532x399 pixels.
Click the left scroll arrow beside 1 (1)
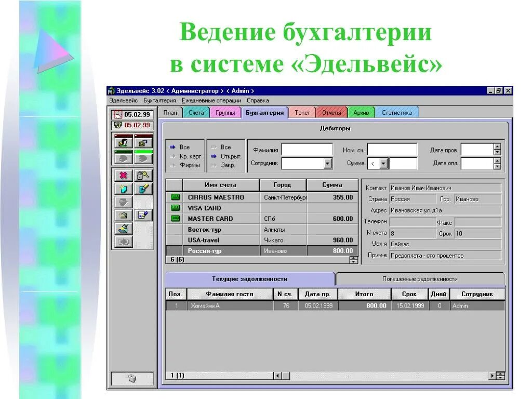tap(277, 376)
